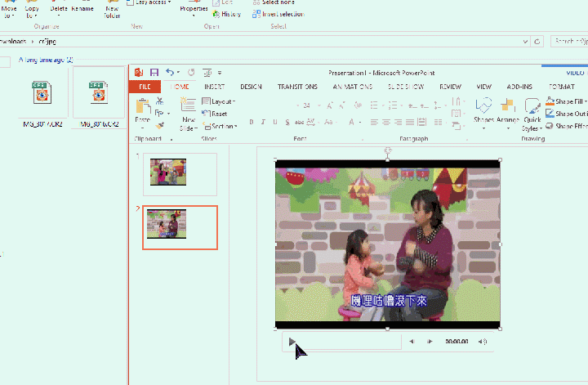Click Text Direction icon
Viewport: 588px width, 385px height.
click(x=457, y=101)
